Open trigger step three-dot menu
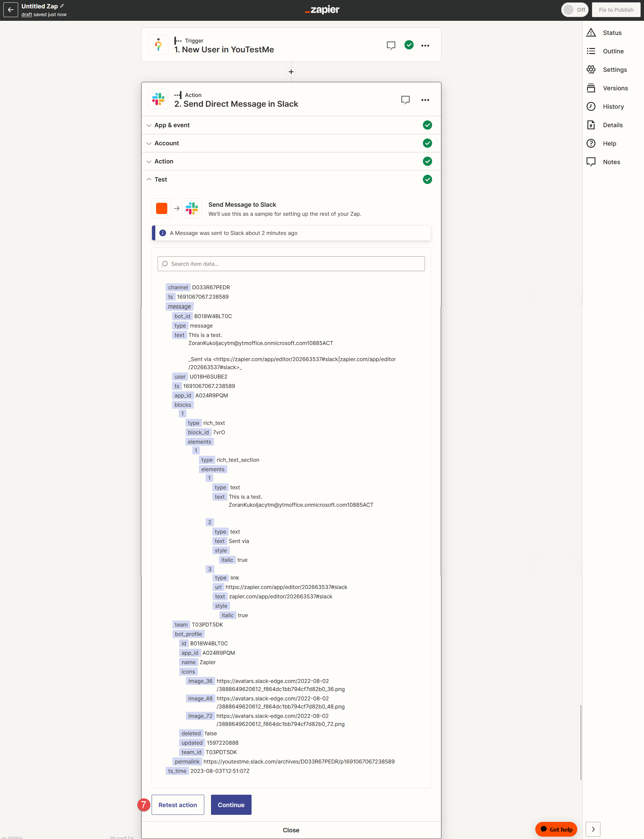Image resolution: width=644 pixels, height=839 pixels. pos(425,45)
